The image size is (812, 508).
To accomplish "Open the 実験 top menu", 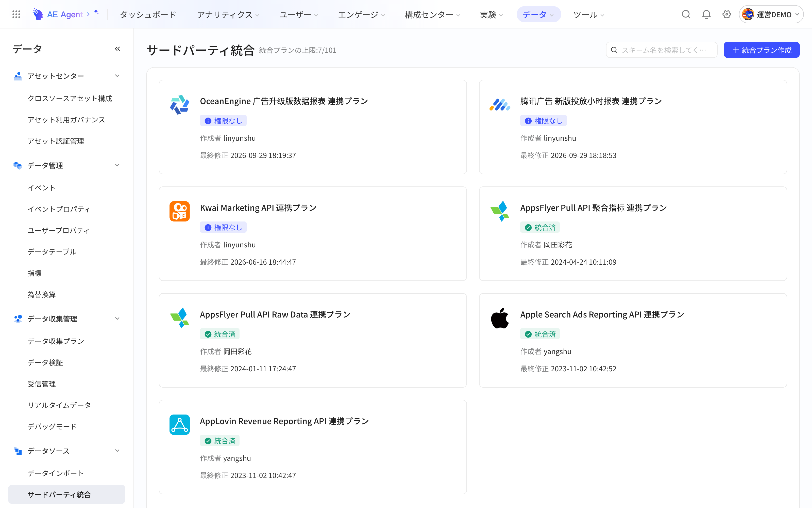I will (x=491, y=14).
